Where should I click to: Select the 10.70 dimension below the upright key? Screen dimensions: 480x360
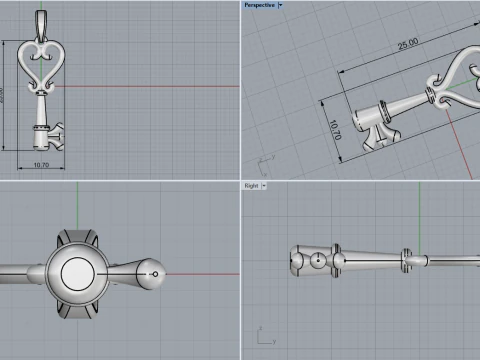tap(41, 165)
